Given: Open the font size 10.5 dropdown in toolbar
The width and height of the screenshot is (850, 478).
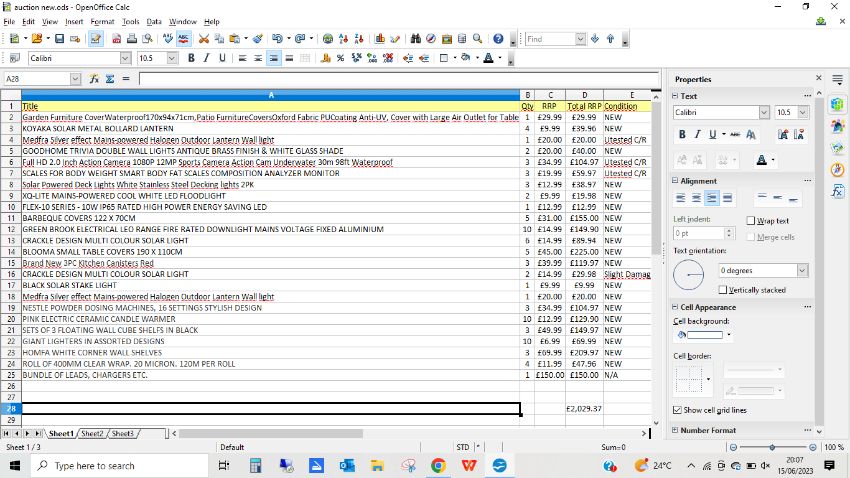Looking at the screenshot, I should click(x=172, y=58).
